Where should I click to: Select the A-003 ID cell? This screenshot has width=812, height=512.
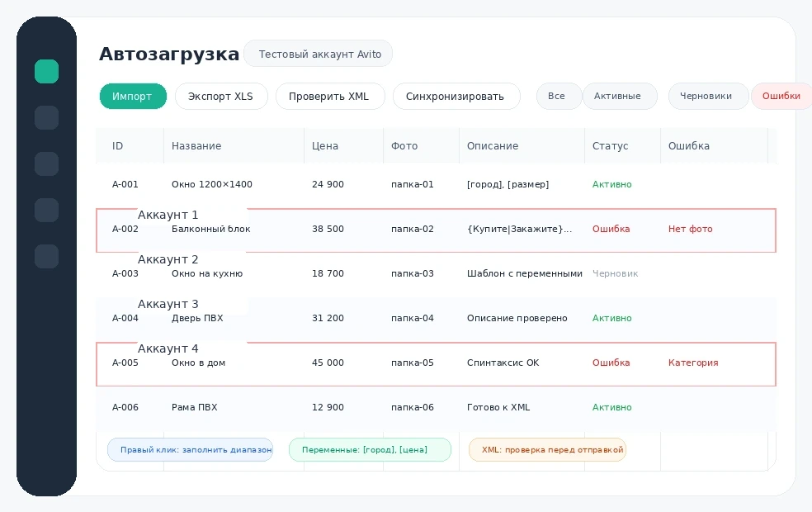pos(125,273)
